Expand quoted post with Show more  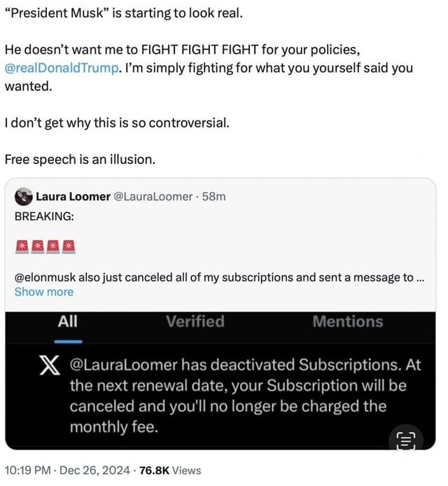(x=43, y=292)
